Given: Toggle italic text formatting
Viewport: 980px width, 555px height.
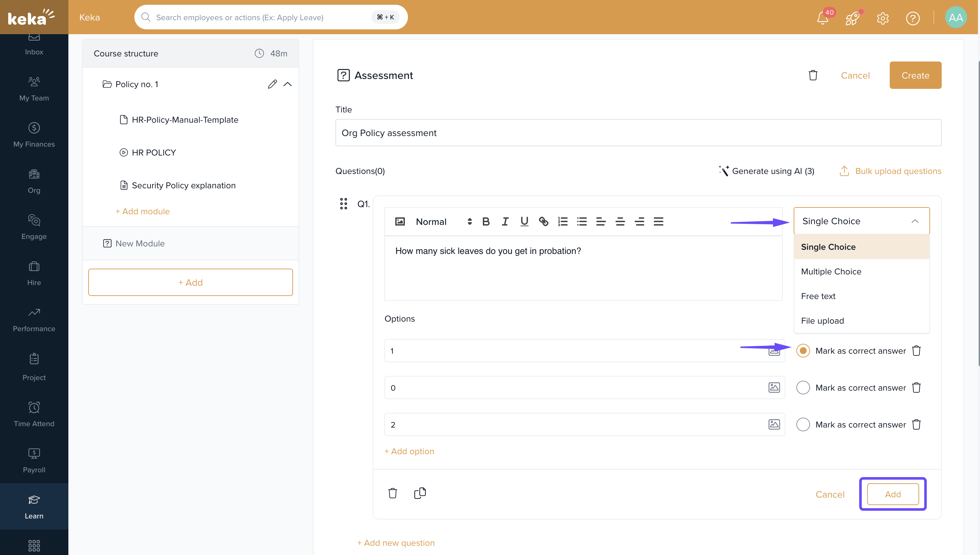Looking at the screenshot, I should point(505,221).
